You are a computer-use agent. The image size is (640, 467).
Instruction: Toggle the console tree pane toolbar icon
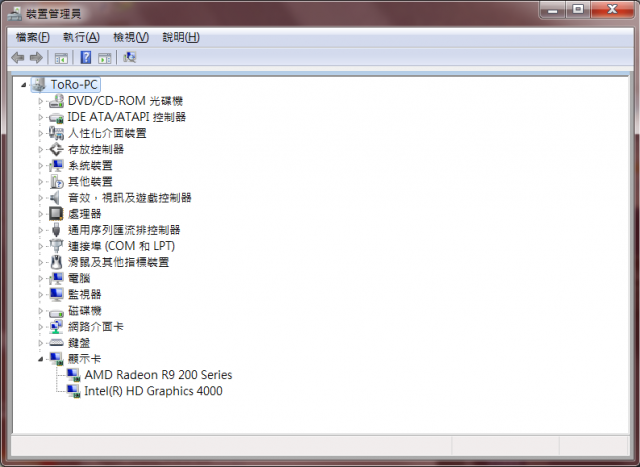61,58
